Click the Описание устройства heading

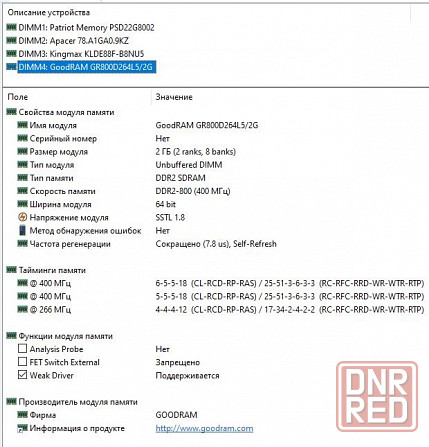click(x=49, y=13)
